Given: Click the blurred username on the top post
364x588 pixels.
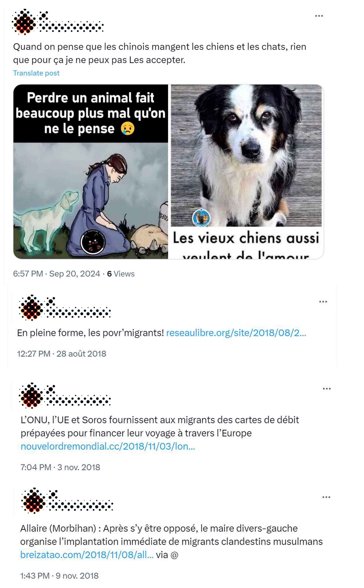Looking at the screenshot, I should 71,22.
